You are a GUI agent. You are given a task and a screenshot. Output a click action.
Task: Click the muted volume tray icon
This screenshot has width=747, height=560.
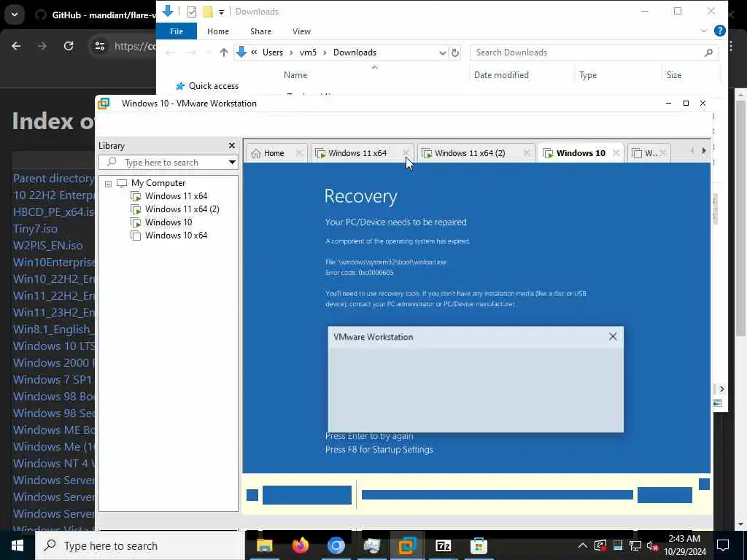coord(653,545)
